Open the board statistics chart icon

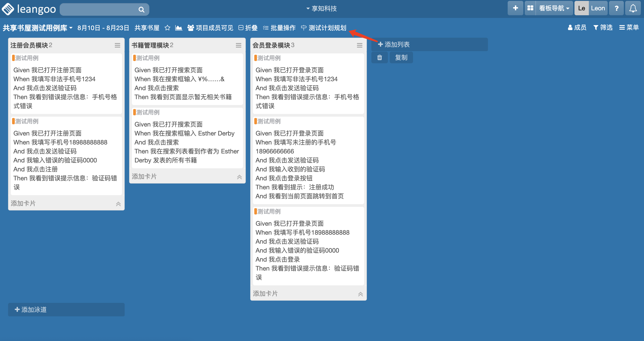[x=178, y=28]
